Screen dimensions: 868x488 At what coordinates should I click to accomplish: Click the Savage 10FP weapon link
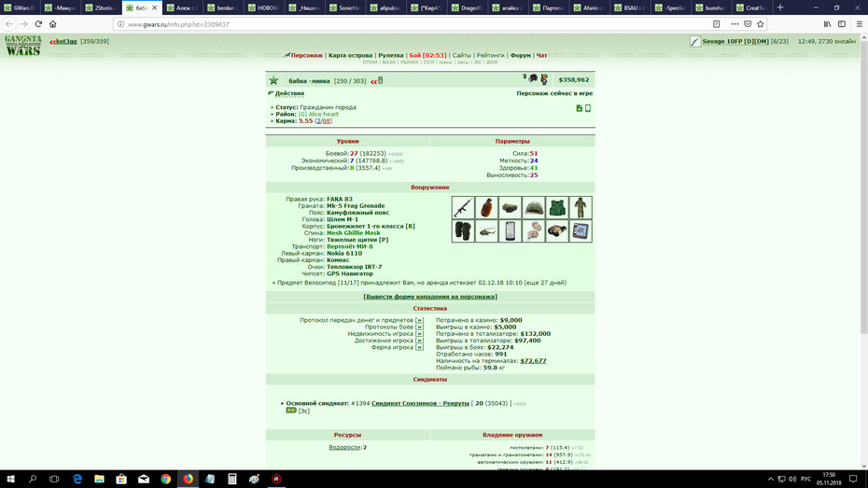coord(735,41)
